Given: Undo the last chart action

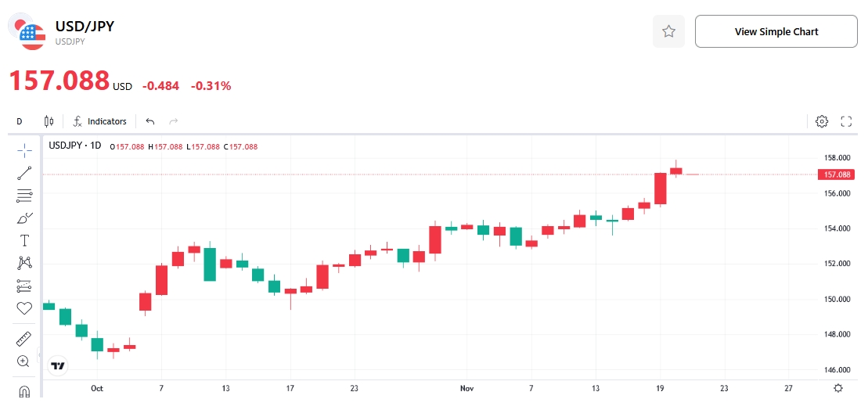Looking at the screenshot, I should point(150,121).
